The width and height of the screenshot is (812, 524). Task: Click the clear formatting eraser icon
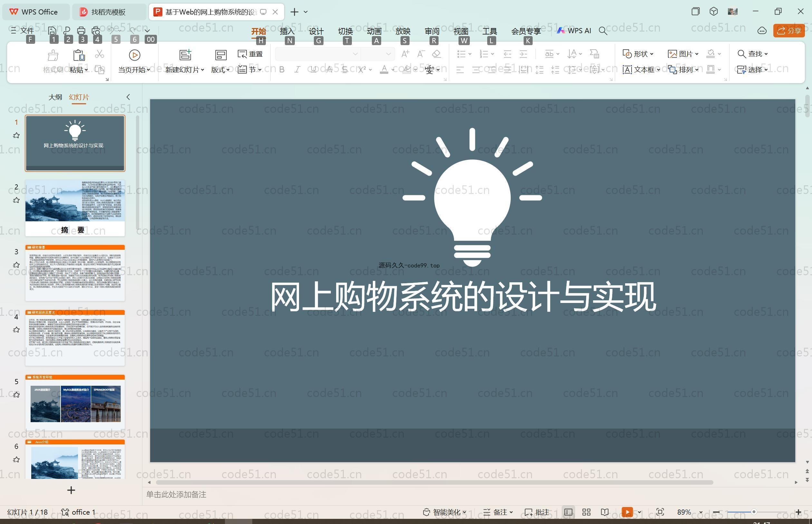click(x=436, y=54)
